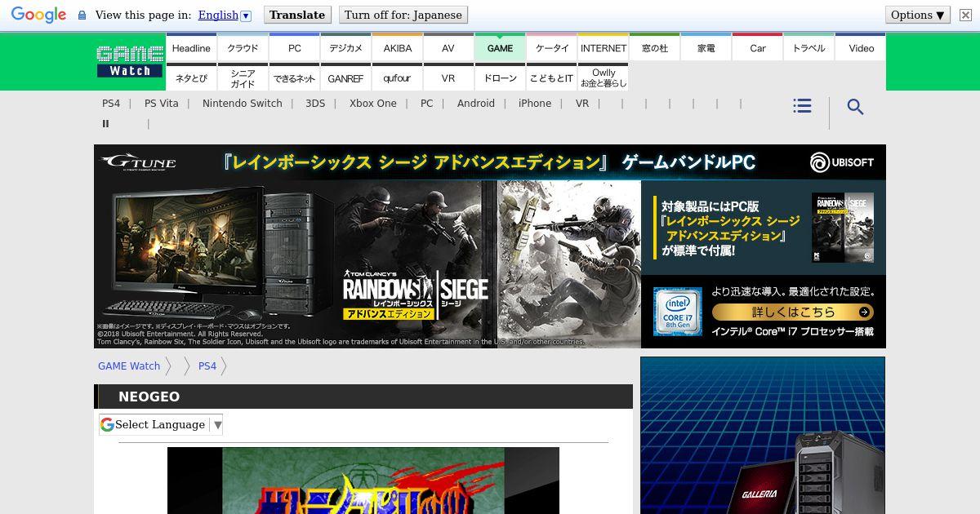The image size is (980, 514).
Task: Turn off translation for Japanese
Action: [x=403, y=15]
